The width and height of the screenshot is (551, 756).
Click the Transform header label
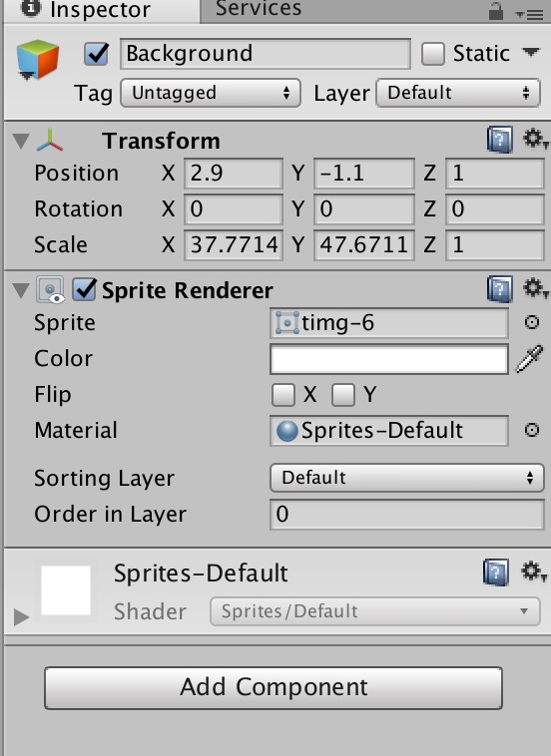[161, 141]
